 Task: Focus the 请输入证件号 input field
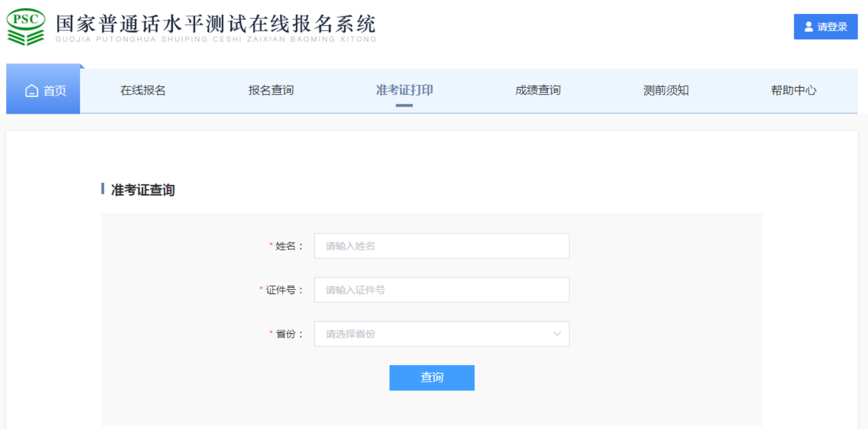click(441, 290)
